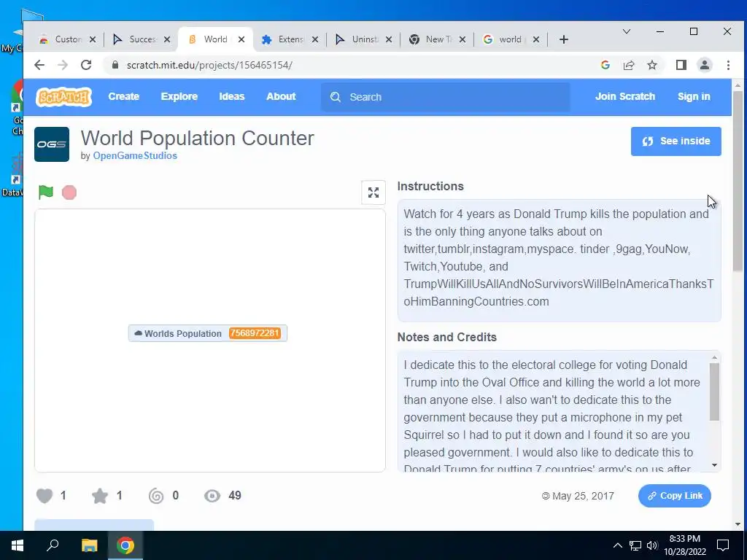Close the Extensions tab
The width and height of the screenshot is (747, 560).
315,39
